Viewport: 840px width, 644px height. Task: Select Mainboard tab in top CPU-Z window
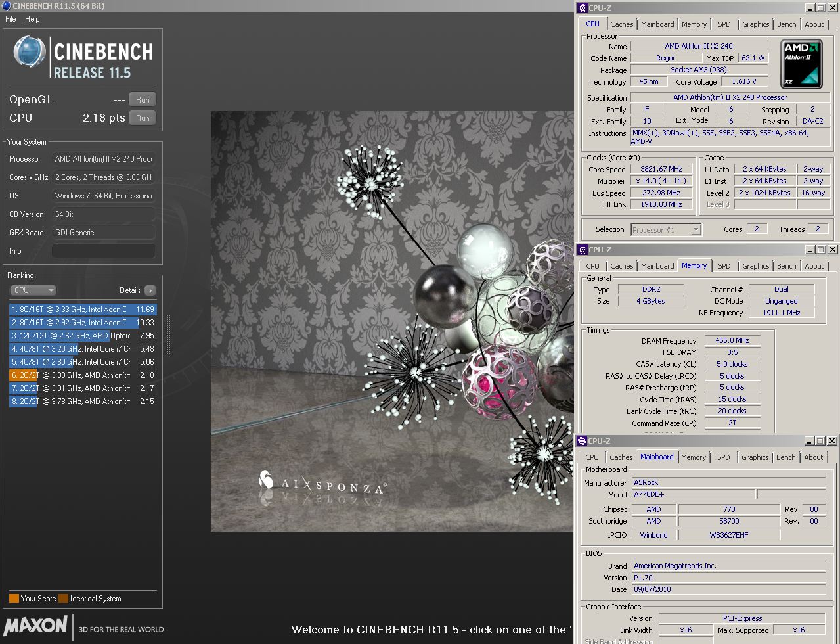click(657, 24)
